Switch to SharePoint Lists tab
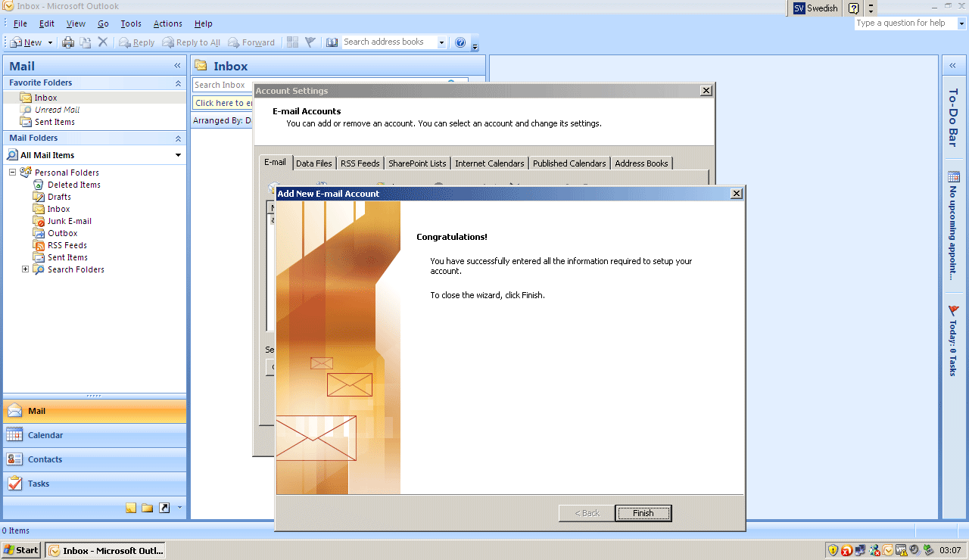The image size is (969, 560). (417, 163)
